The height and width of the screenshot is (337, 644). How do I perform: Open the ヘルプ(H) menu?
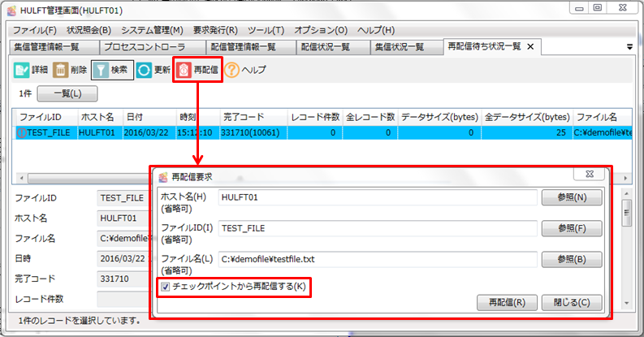(376, 30)
